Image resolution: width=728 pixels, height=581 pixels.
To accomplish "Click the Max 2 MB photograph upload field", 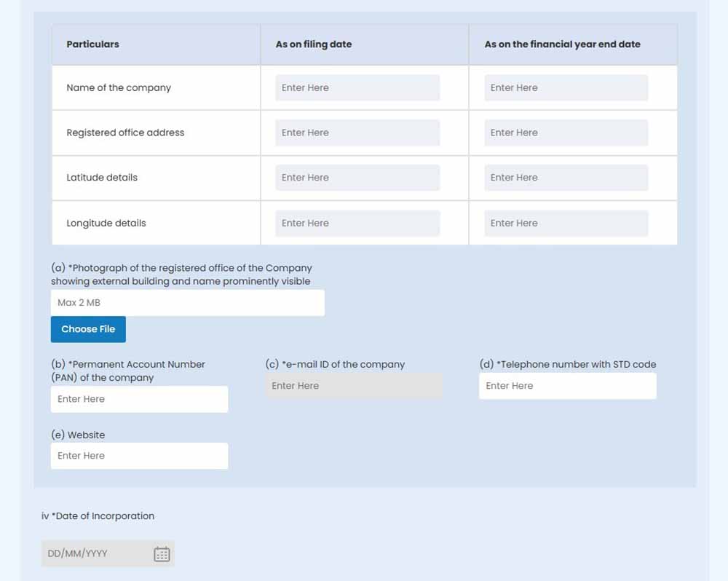I will click(187, 303).
